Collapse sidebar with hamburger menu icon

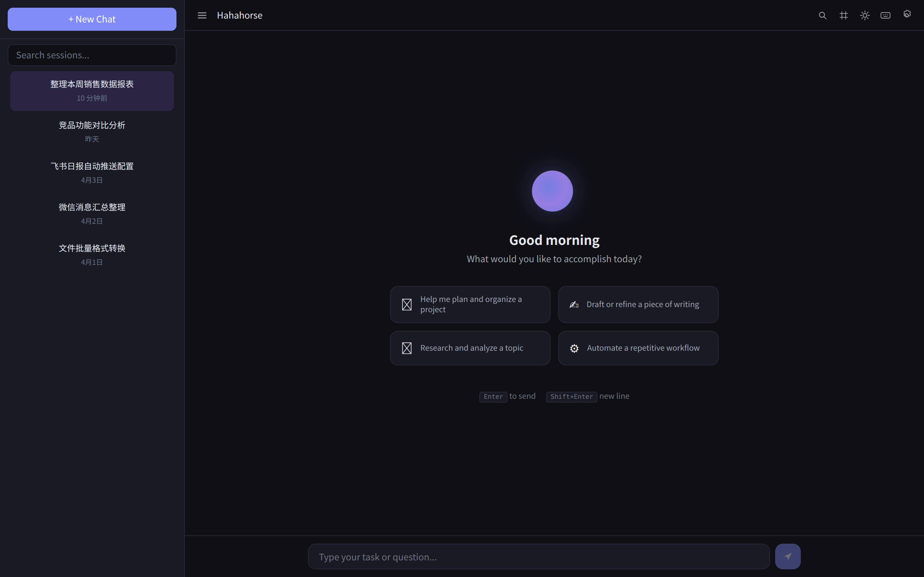coord(202,16)
